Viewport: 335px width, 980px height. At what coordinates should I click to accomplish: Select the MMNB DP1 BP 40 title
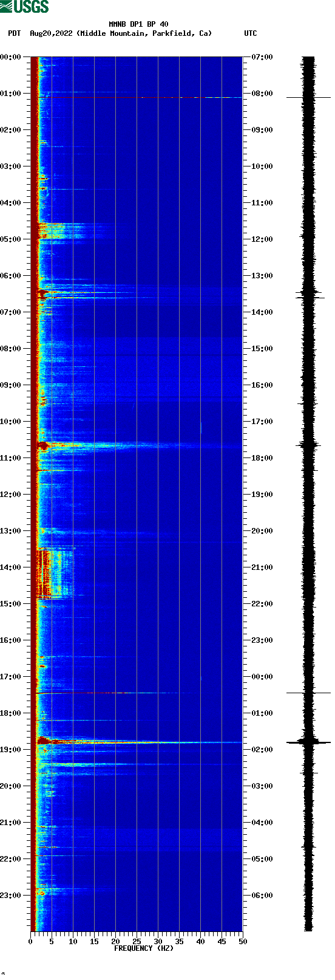coord(138,24)
